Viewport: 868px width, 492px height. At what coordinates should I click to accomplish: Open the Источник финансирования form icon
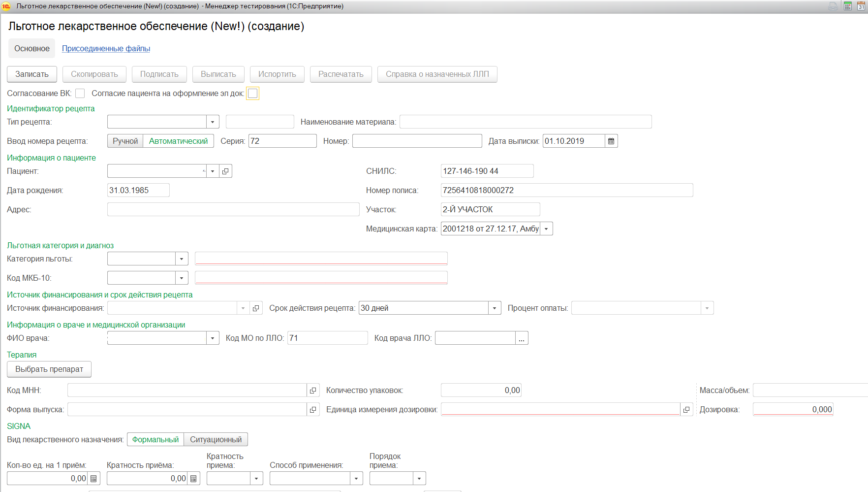(x=256, y=308)
